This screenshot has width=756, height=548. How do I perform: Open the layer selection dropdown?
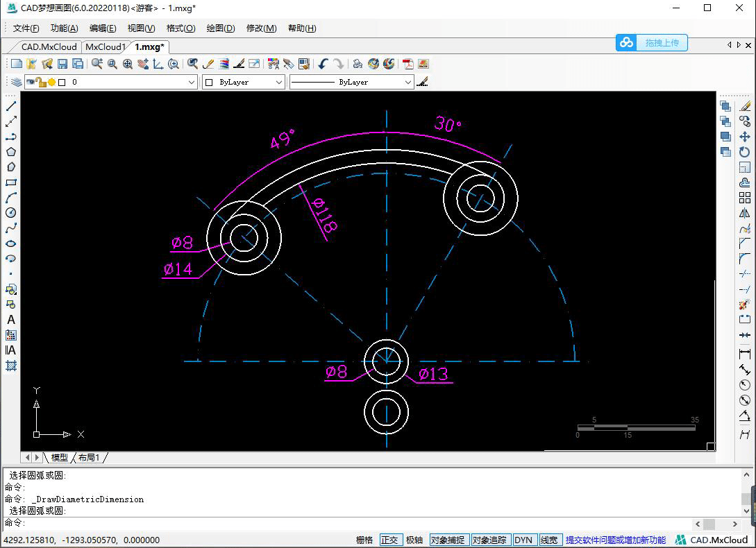pyautogui.click(x=192, y=82)
